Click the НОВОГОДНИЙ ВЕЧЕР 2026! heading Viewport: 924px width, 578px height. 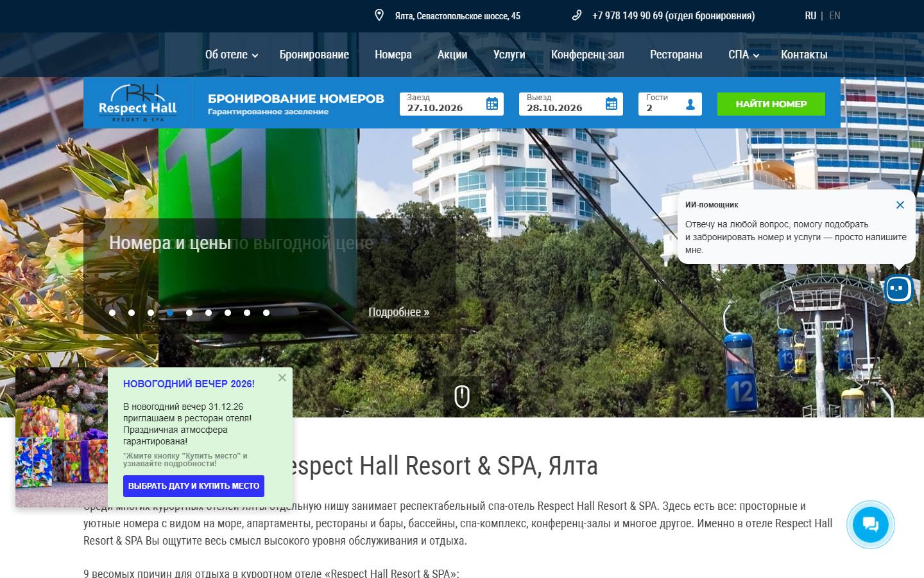[189, 384]
